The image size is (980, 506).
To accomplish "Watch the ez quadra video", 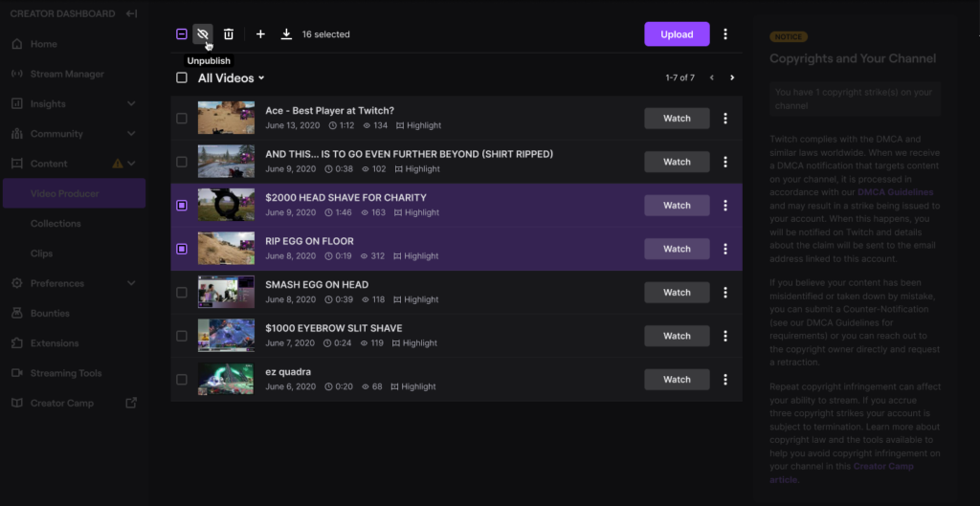I will click(x=677, y=379).
